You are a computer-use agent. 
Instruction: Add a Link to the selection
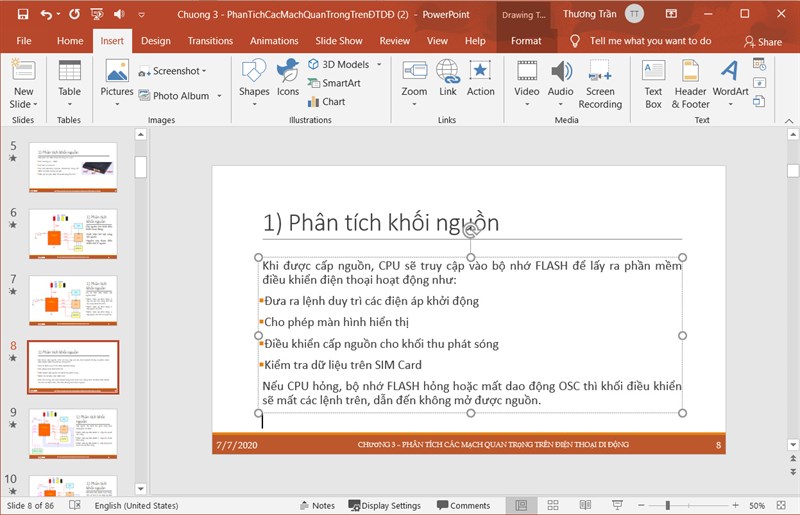click(x=447, y=78)
